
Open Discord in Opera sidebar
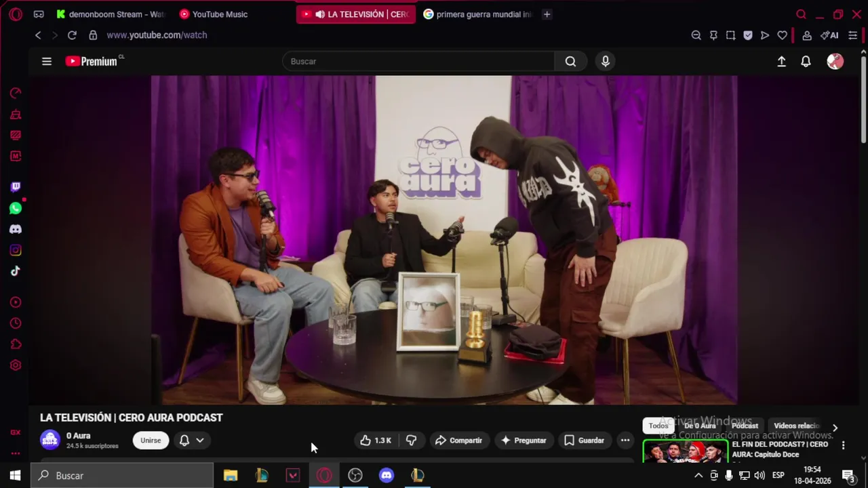coord(16,229)
